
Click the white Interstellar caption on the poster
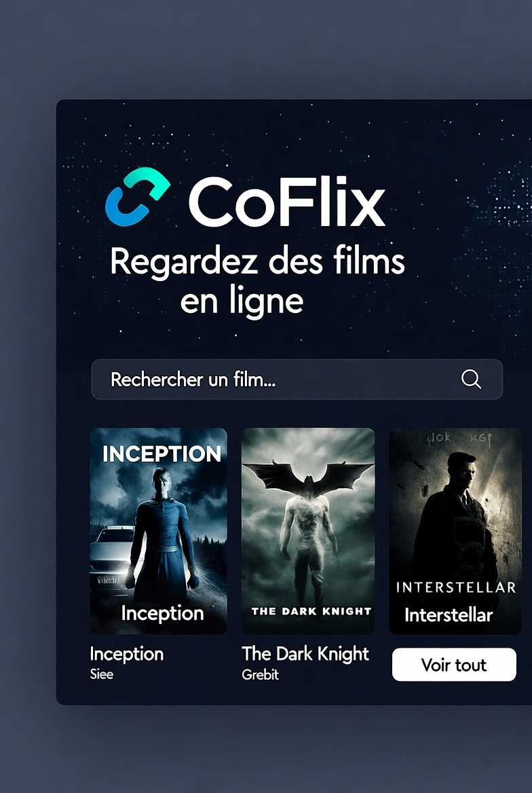coord(449,615)
